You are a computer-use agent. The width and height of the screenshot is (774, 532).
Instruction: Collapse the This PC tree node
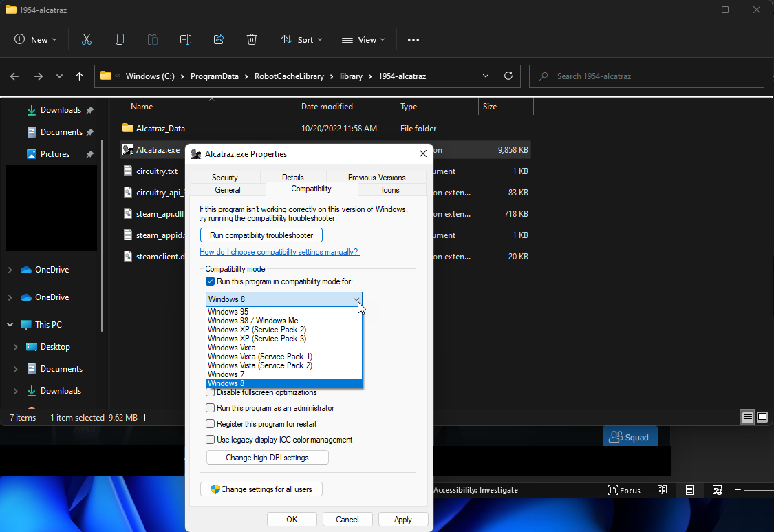(10, 325)
